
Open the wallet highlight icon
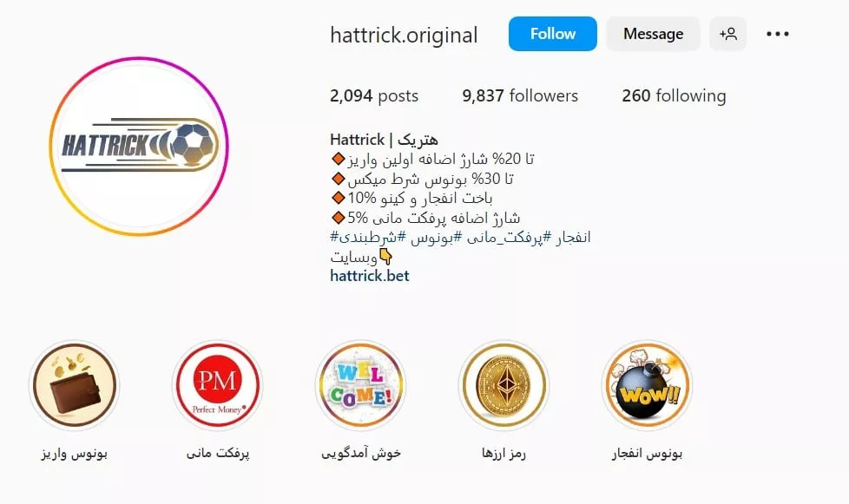[74, 385]
